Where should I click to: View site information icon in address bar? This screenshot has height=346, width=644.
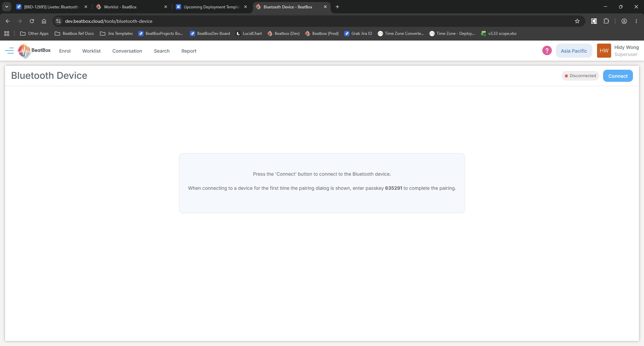(58, 21)
